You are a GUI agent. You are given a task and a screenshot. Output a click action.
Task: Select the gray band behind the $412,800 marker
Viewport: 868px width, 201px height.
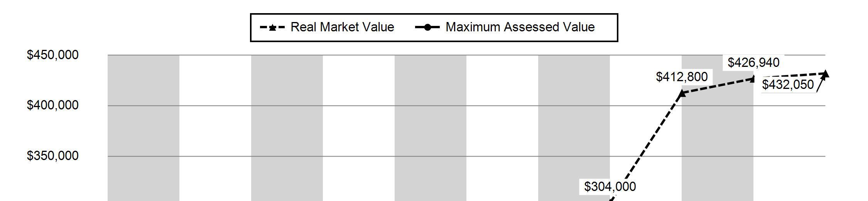click(x=718, y=128)
